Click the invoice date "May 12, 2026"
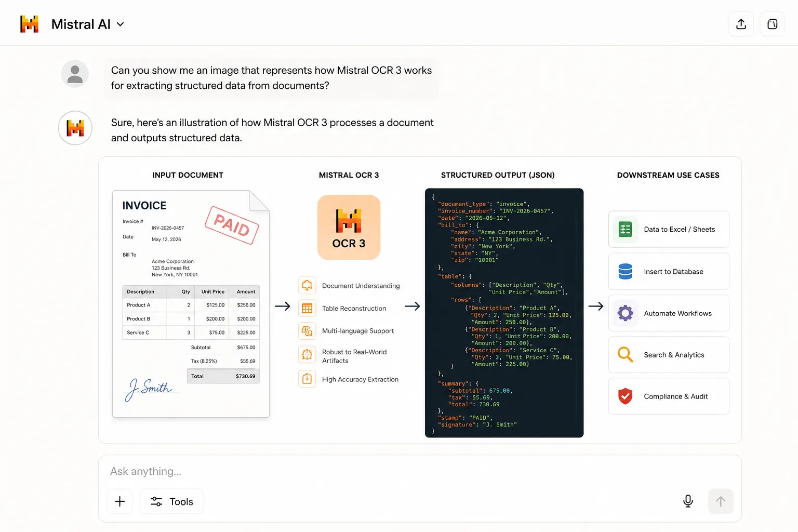The width and height of the screenshot is (798, 532). (x=166, y=240)
